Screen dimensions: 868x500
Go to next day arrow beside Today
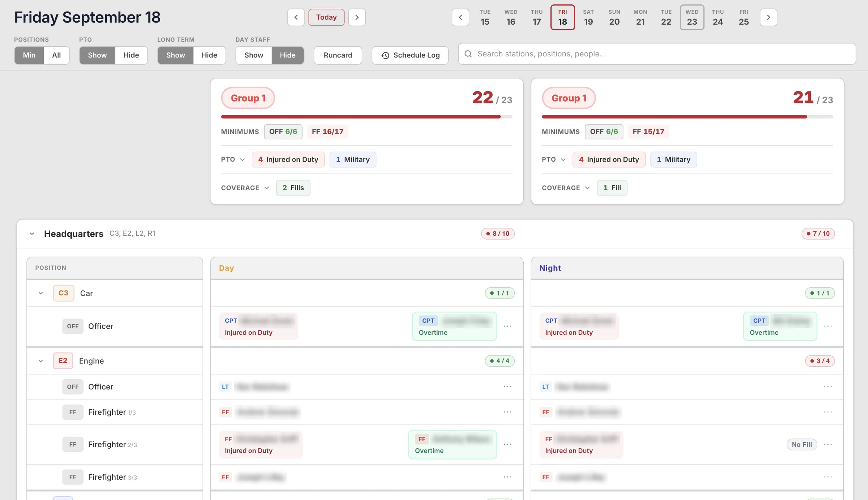coord(357,17)
